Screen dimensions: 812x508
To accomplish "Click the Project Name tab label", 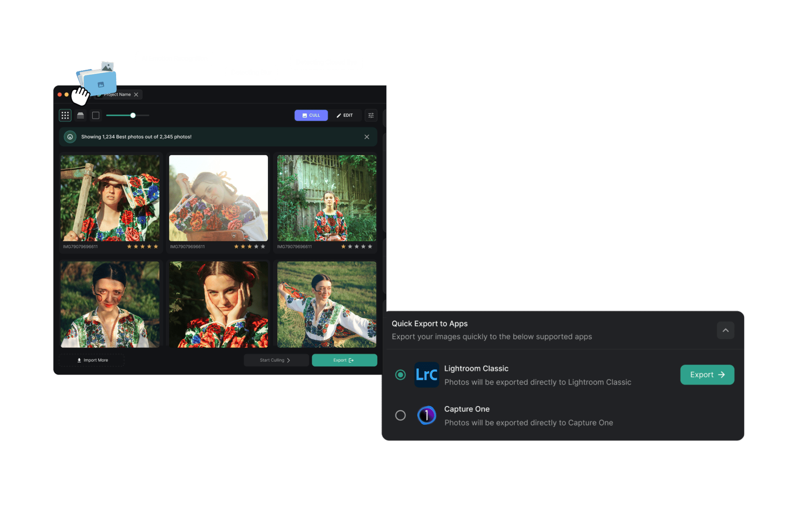I will point(117,94).
